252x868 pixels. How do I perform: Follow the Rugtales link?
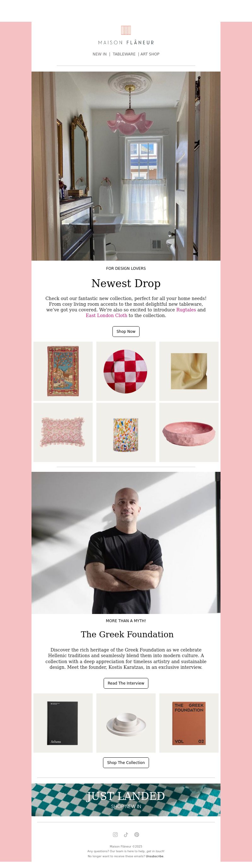click(x=186, y=310)
